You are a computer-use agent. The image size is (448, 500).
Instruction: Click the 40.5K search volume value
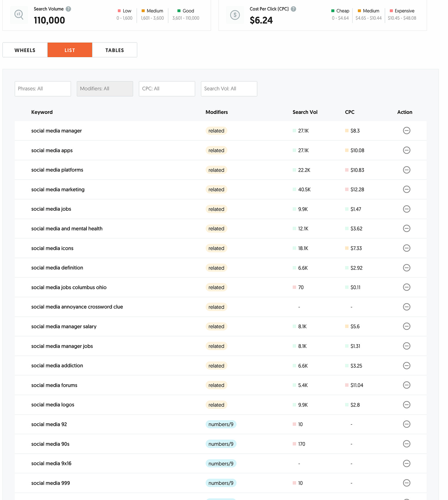pos(304,190)
